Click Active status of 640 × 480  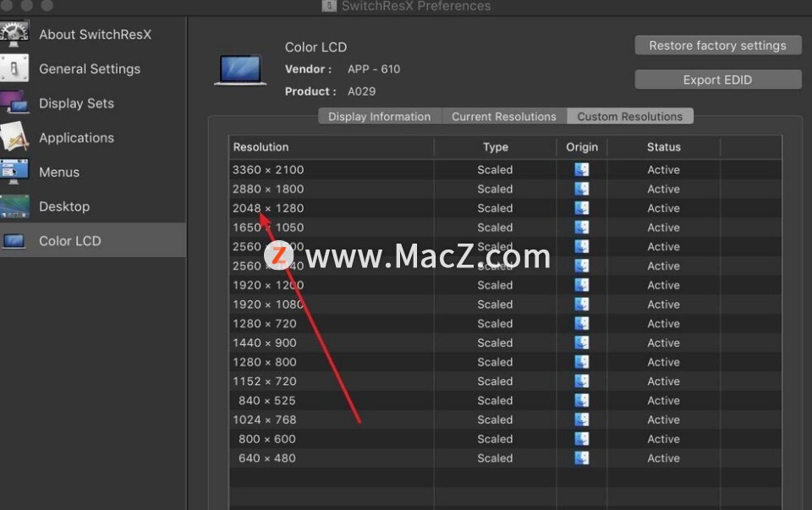[663, 458]
